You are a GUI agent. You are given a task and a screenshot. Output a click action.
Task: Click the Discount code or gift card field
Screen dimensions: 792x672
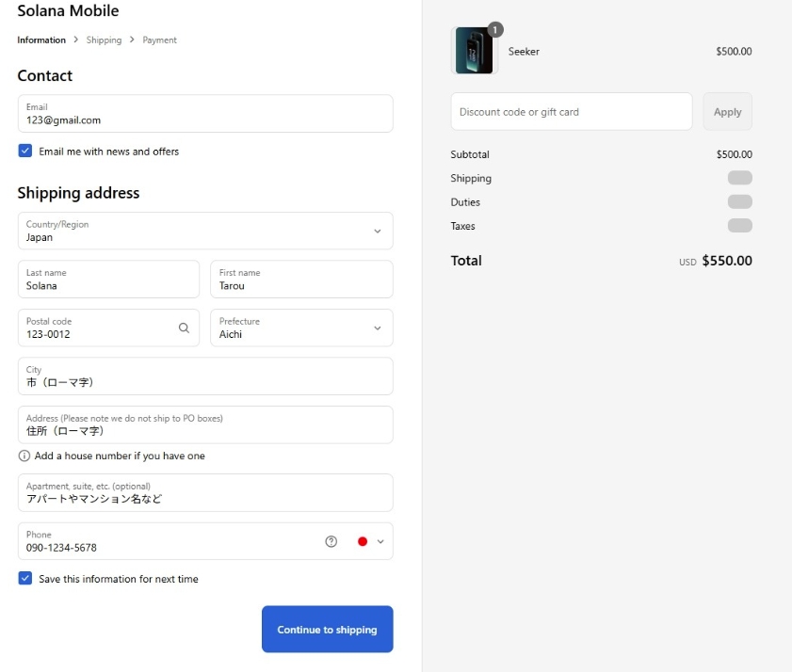[571, 112]
